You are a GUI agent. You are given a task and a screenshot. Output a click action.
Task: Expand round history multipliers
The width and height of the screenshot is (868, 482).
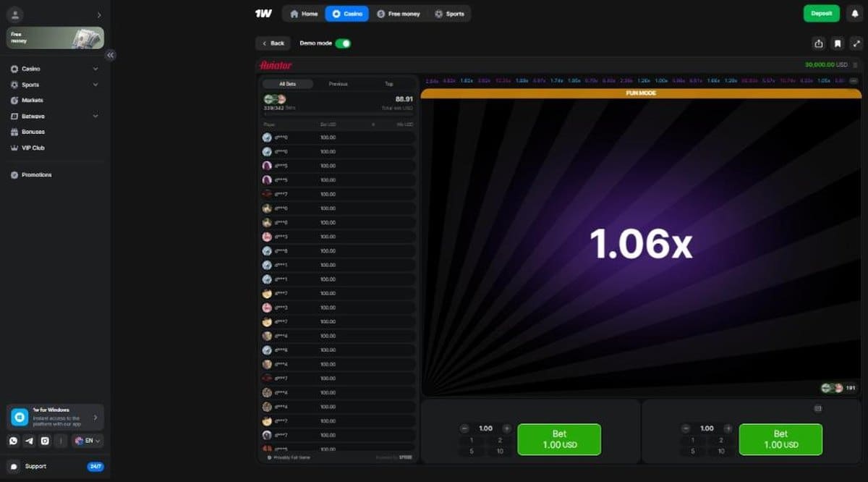coord(854,80)
